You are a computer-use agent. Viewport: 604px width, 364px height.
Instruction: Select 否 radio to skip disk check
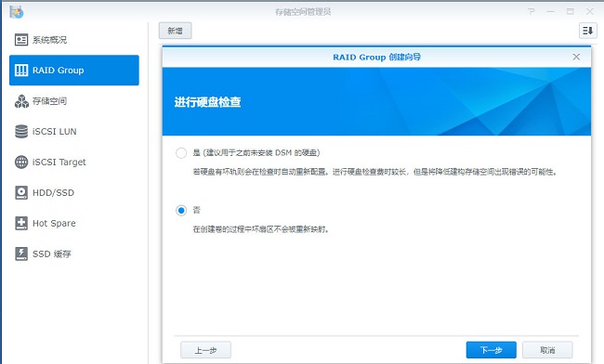click(181, 211)
